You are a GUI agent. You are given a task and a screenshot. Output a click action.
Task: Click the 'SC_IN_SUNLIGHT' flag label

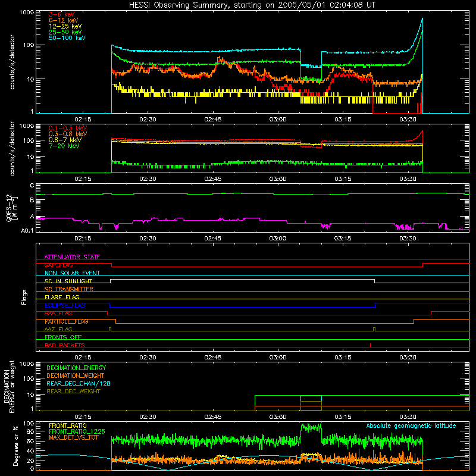click(x=68, y=281)
